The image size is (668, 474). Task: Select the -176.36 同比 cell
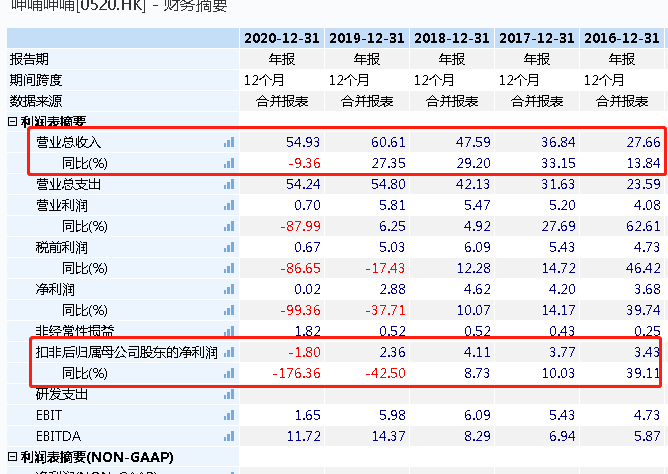[293, 373]
